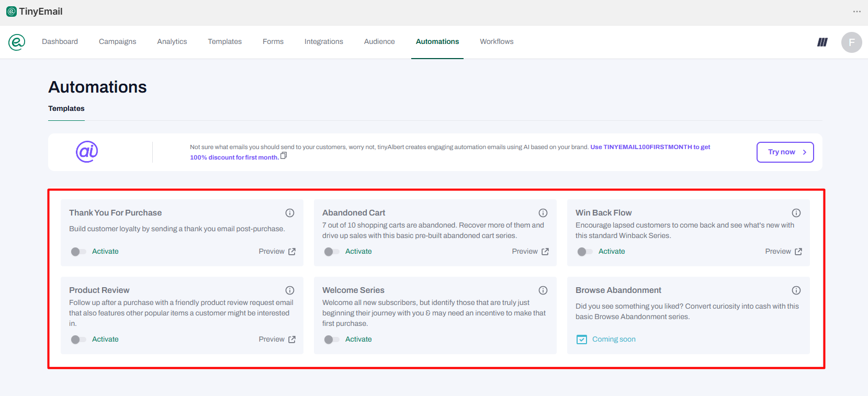
Task: Open the striped menu icon beside the avatar
Action: click(822, 42)
